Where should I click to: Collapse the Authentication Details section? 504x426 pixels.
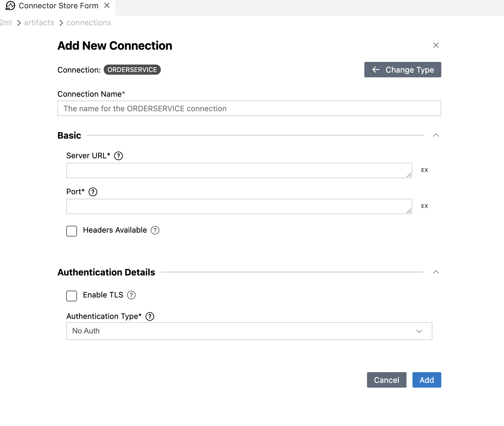coord(436,272)
